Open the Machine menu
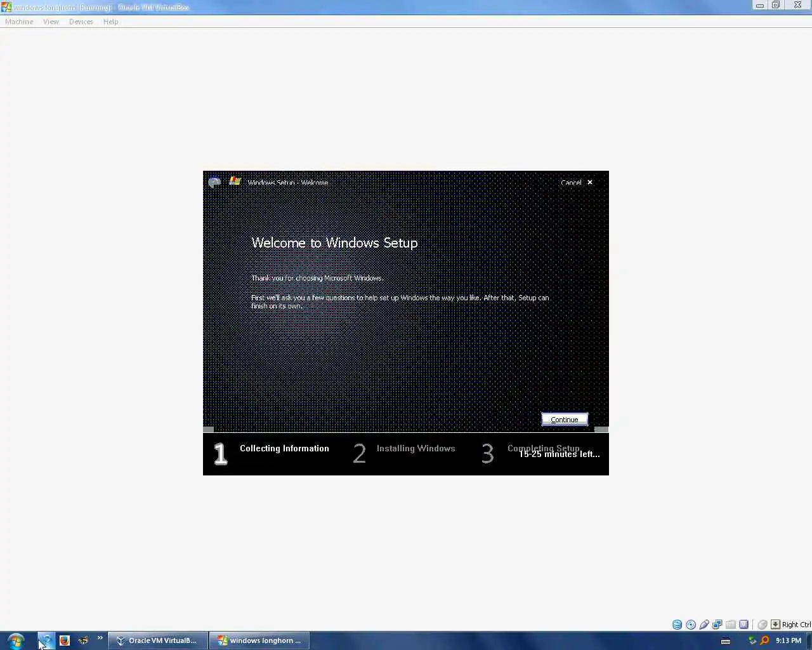The image size is (812, 650). pos(19,22)
